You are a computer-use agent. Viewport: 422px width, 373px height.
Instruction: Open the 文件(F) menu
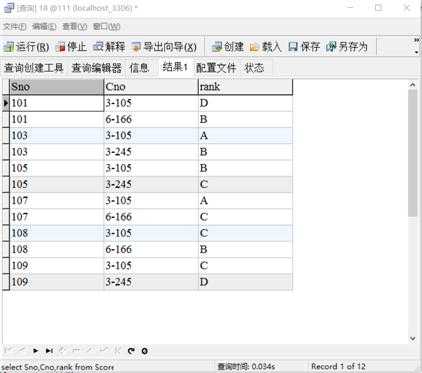tap(15, 26)
